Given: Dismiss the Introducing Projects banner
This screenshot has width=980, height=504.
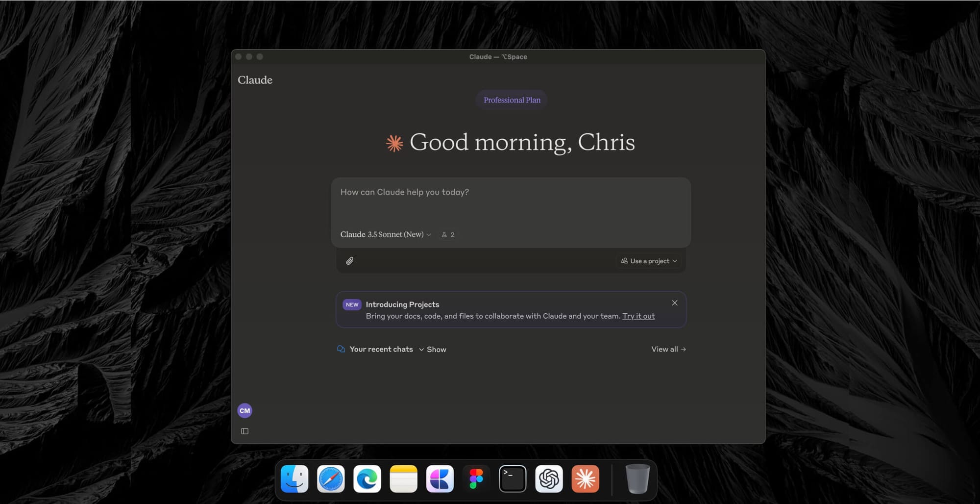Looking at the screenshot, I should pos(675,303).
